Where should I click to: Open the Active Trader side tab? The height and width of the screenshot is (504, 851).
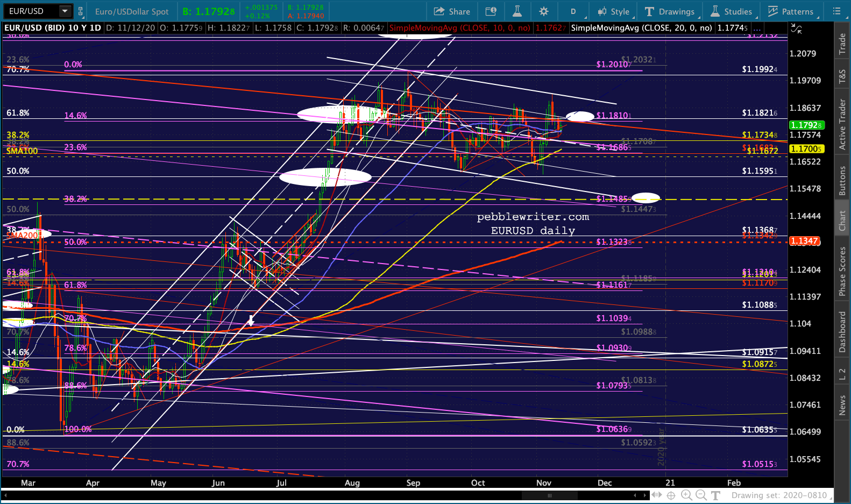click(x=842, y=124)
